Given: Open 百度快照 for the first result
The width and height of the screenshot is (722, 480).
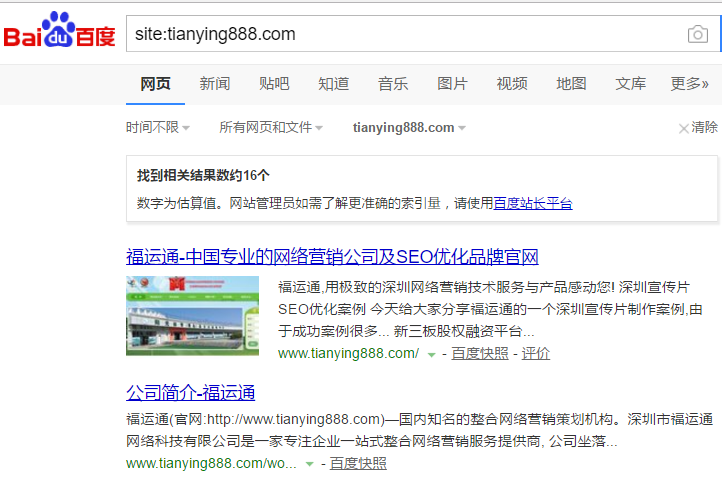Looking at the screenshot, I should click(480, 353).
